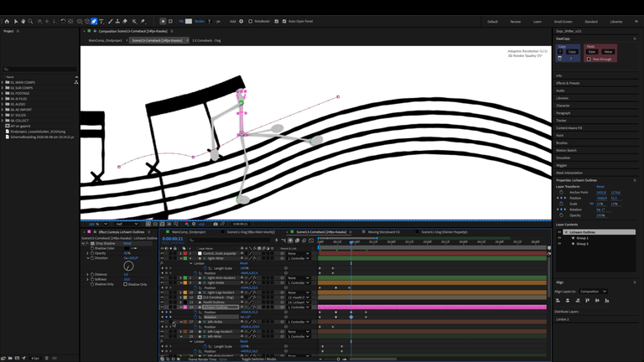The height and width of the screenshot is (362, 644).
Task: Open the MainComp_Eindproject timeline tab
Action: click(189, 232)
